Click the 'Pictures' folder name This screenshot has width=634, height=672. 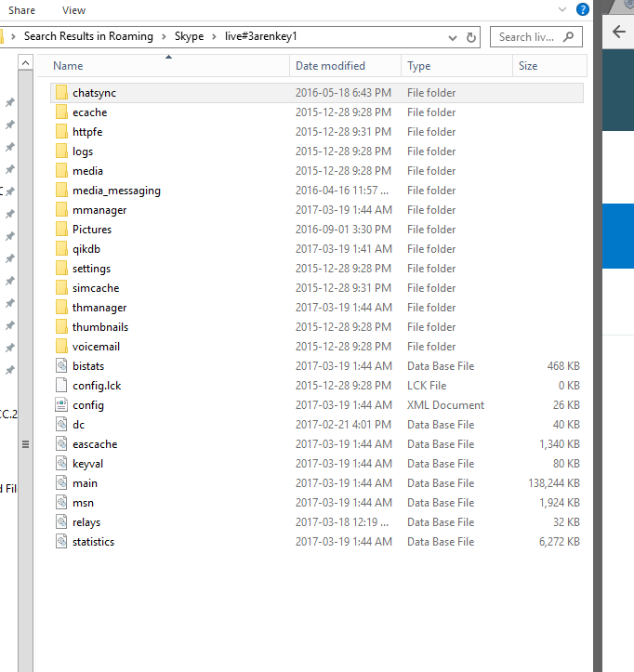92,230
